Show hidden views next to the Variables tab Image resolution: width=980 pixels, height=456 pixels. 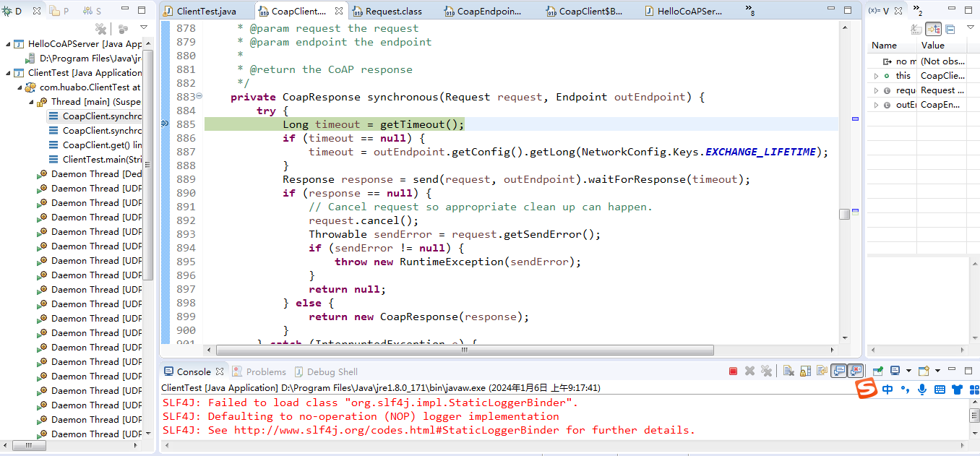point(916,11)
